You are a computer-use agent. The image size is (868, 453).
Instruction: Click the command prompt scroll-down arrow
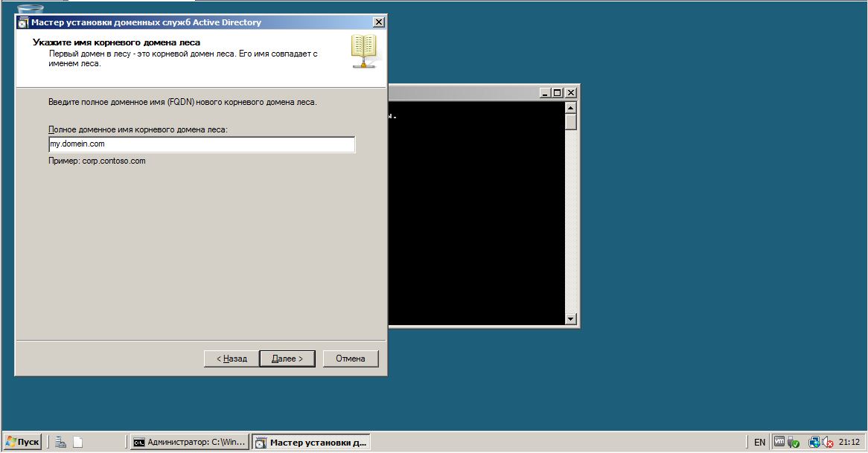[x=571, y=319]
